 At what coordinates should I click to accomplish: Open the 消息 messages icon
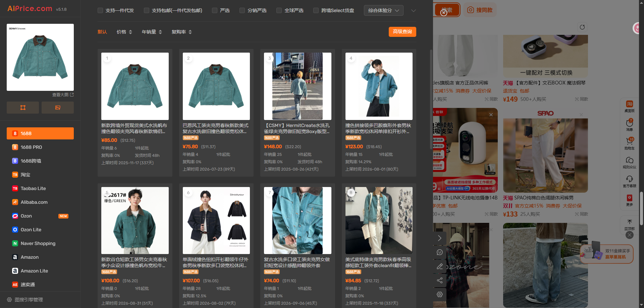click(630, 123)
